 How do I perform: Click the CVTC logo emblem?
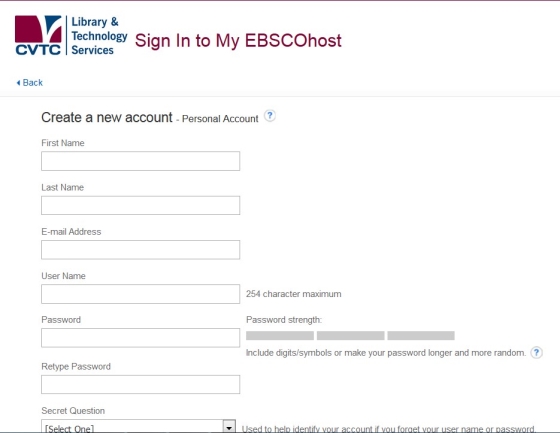pyautogui.click(x=38, y=35)
